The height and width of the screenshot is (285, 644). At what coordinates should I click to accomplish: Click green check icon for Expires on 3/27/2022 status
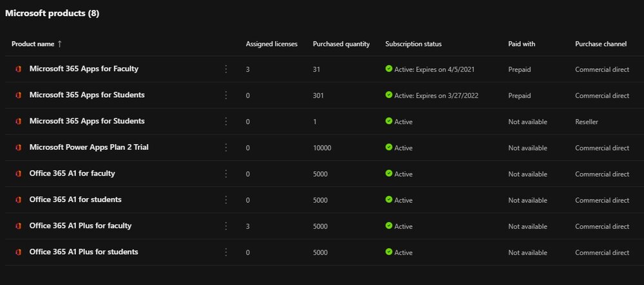coord(389,95)
